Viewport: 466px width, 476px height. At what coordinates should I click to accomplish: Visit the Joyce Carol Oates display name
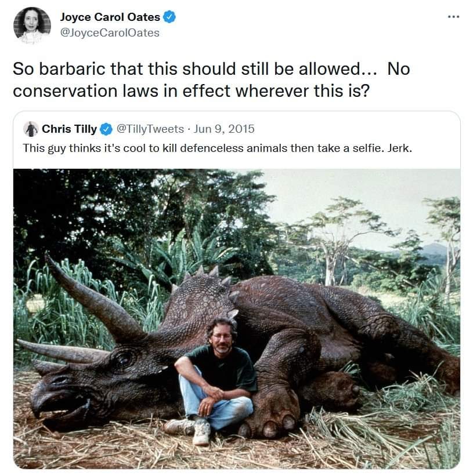pos(110,17)
